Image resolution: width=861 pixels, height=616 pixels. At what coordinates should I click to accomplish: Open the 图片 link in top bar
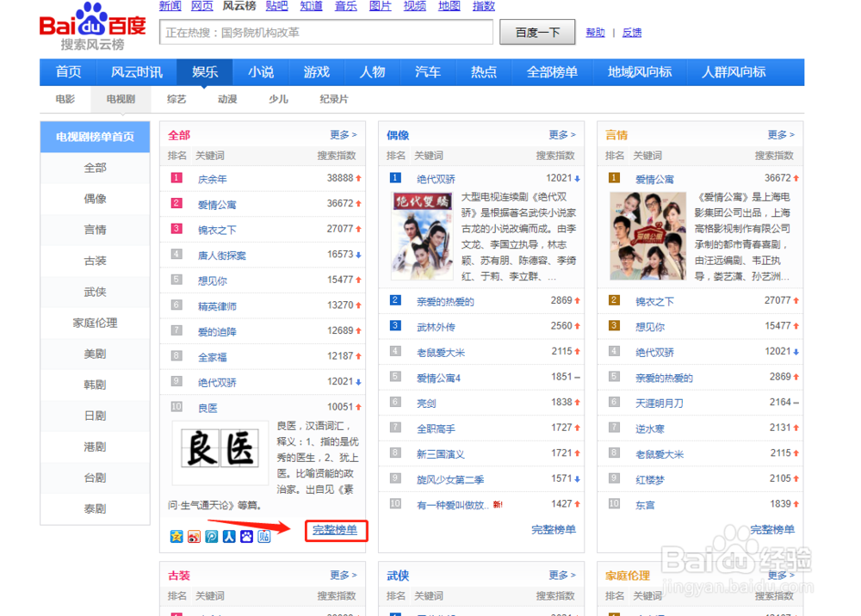(380, 6)
